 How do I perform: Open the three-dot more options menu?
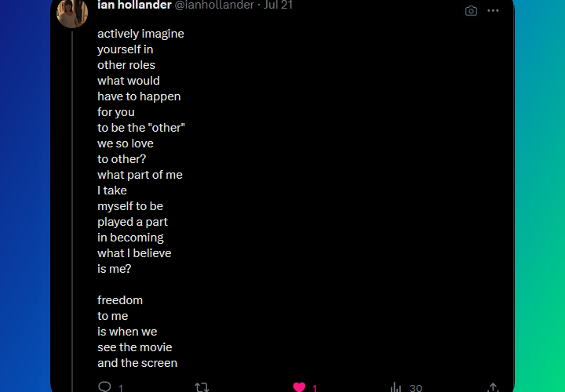coord(493,11)
